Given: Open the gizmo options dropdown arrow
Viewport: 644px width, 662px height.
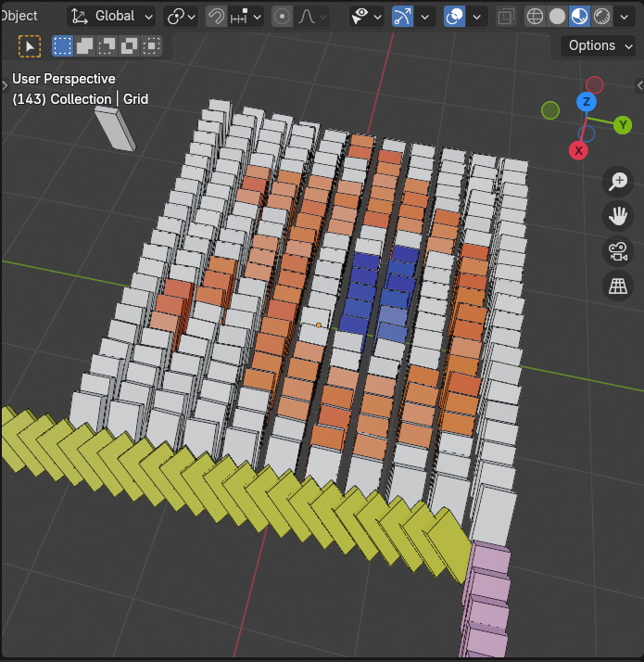Looking at the screenshot, I should pos(425,17).
